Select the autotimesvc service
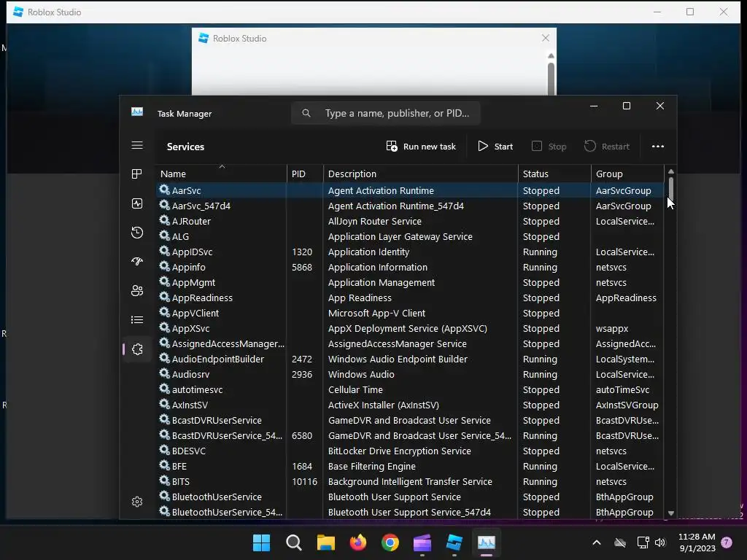Image resolution: width=747 pixels, height=560 pixels. tap(410, 389)
